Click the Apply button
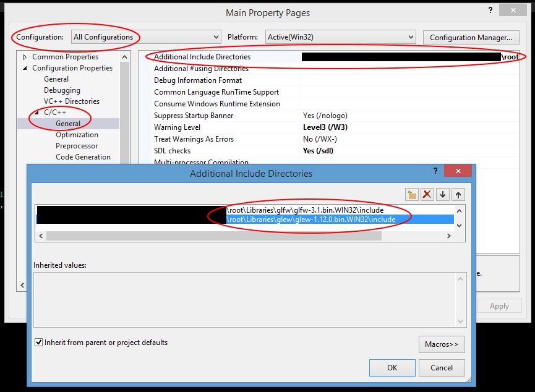Screen dimensions: 535x392 click(499, 306)
